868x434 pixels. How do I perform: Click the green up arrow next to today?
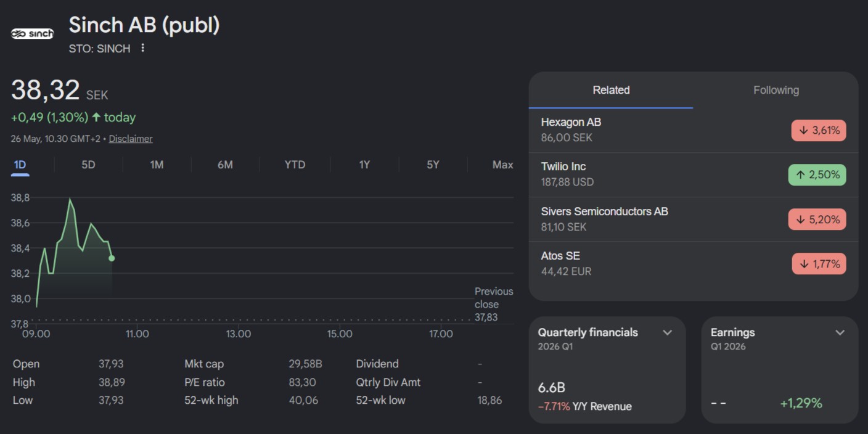pos(96,117)
